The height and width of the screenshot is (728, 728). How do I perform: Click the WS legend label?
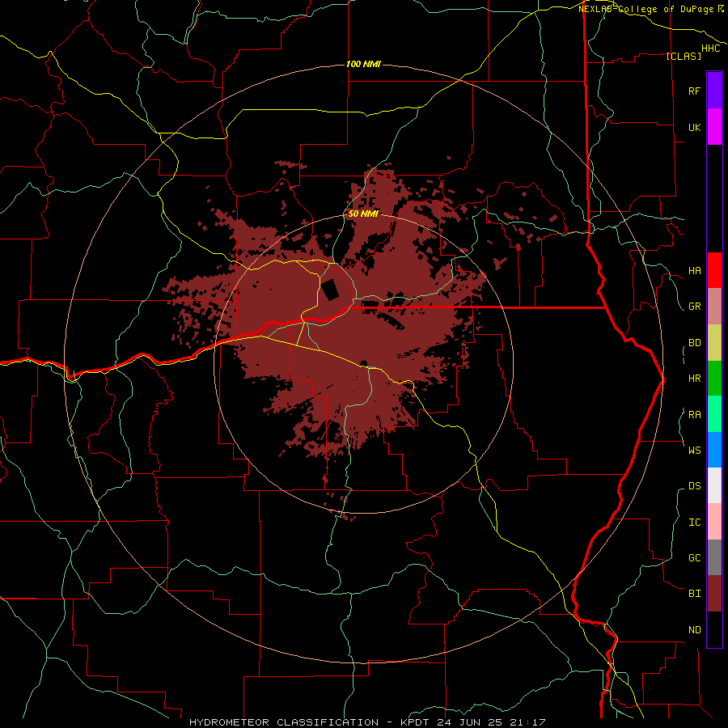694,450
